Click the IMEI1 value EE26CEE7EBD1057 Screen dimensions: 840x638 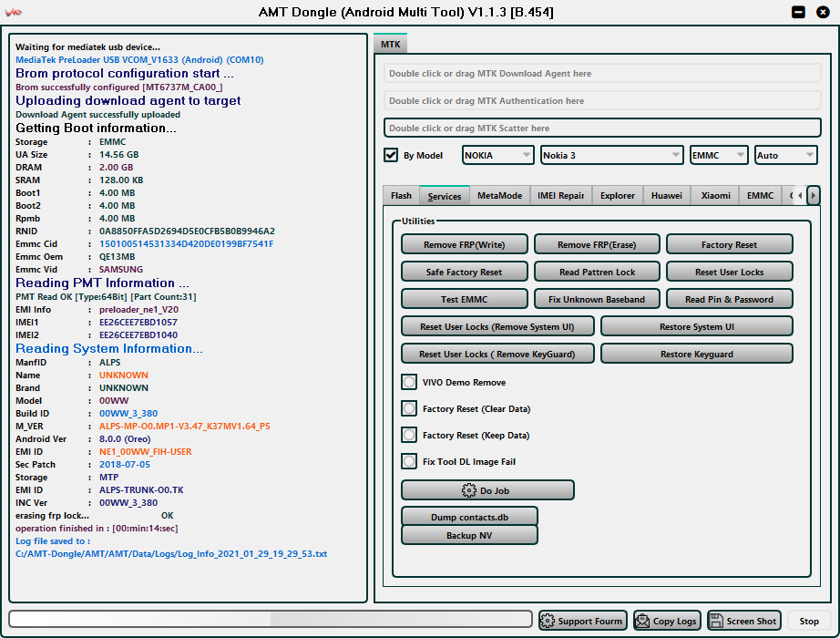tap(138, 323)
